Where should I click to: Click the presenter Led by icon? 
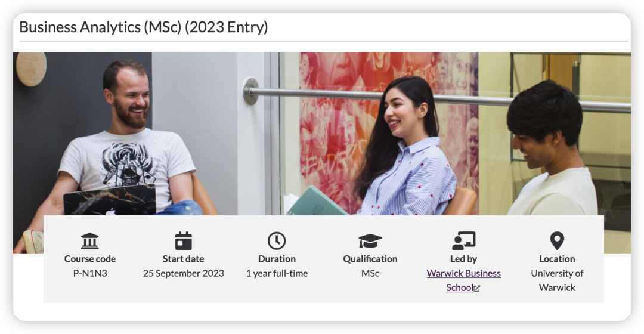[464, 241]
